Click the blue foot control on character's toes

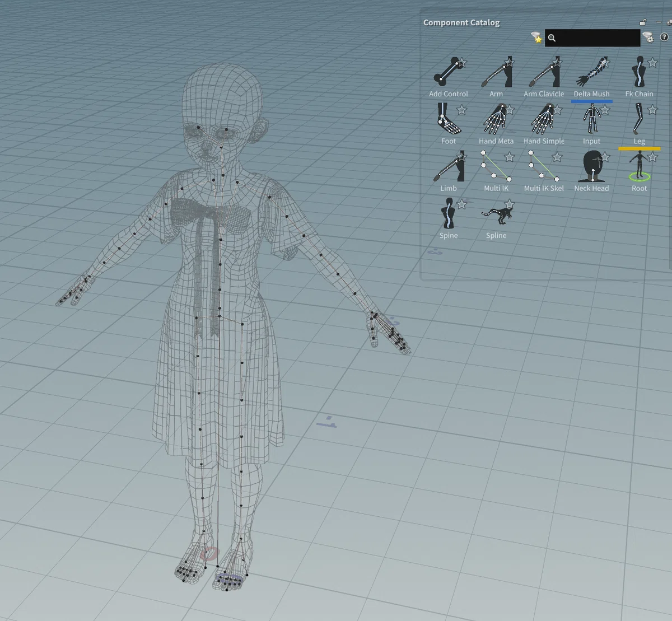(x=230, y=580)
